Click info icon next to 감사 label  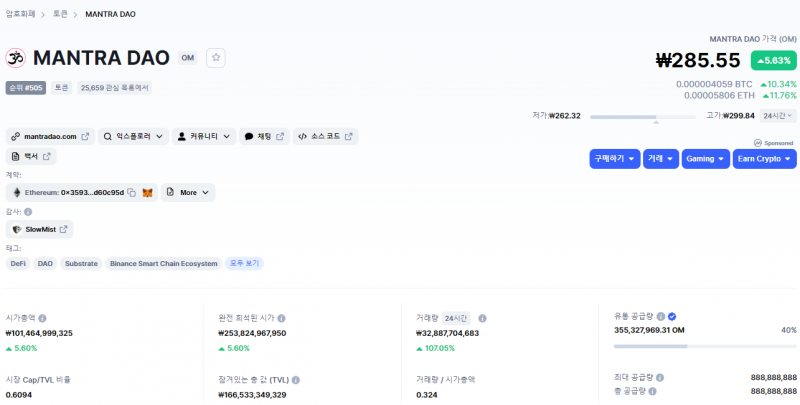[28, 212]
